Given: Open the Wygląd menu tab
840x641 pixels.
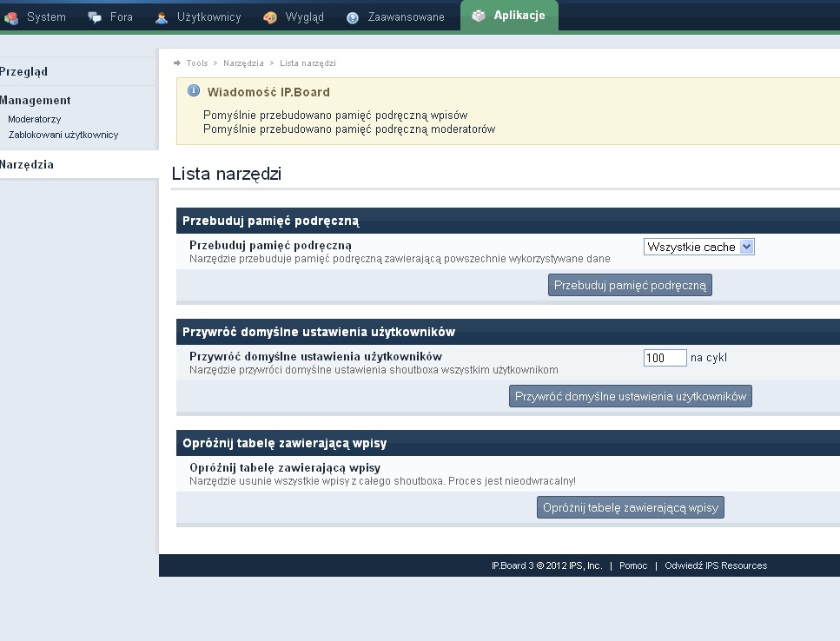Looking at the screenshot, I should (x=304, y=17).
